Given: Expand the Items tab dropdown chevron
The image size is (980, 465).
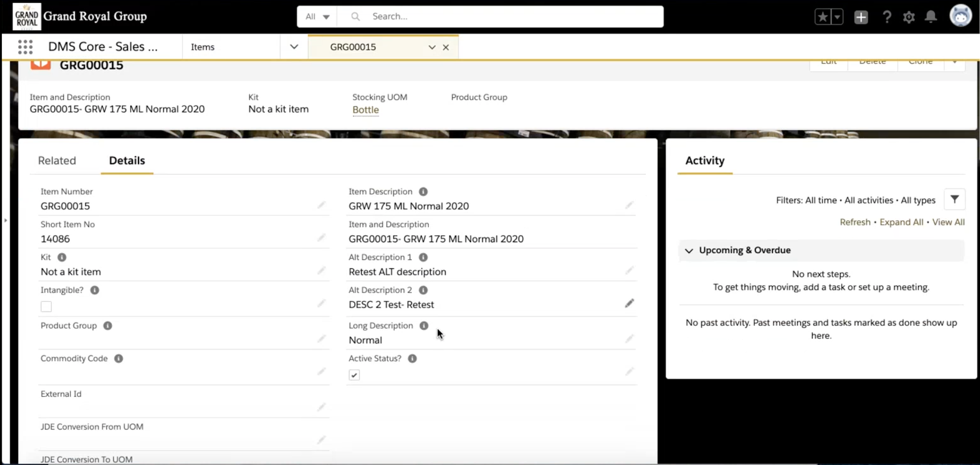Looking at the screenshot, I should pos(294,47).
